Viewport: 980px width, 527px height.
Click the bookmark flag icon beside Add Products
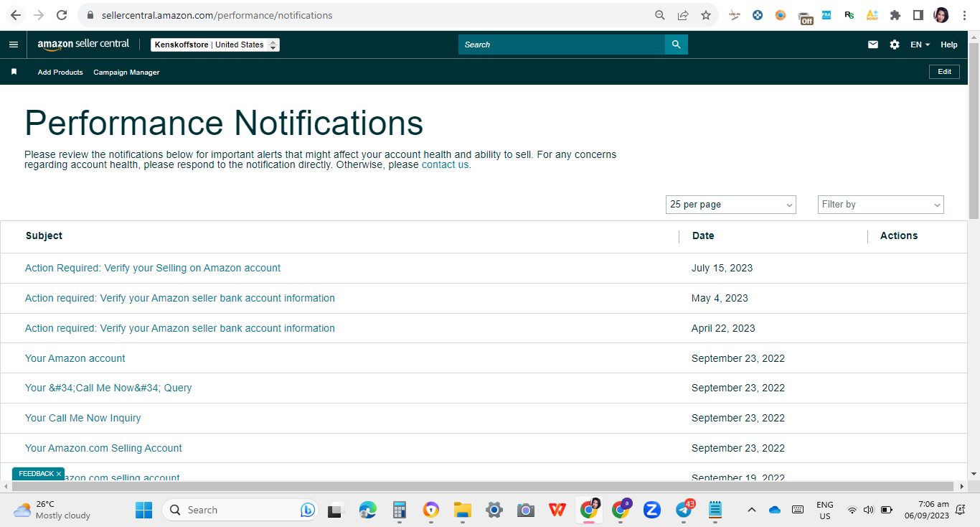(14, 72)
